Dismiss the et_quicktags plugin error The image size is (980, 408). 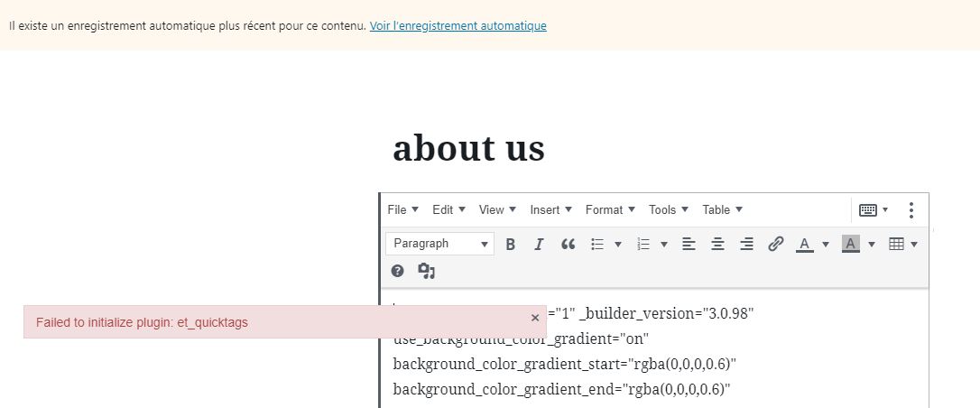(x=535, y=318)
